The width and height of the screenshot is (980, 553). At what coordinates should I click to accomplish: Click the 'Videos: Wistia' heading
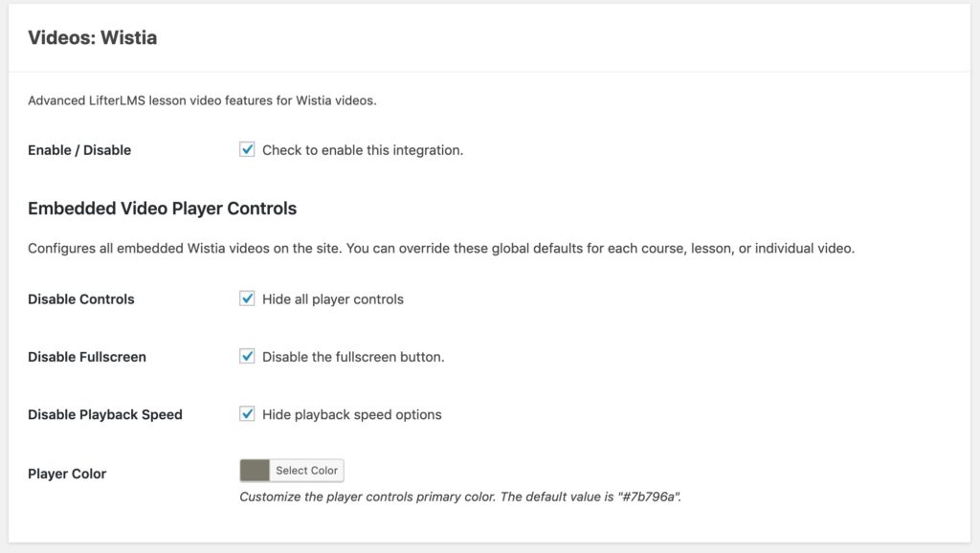(93, 37)
